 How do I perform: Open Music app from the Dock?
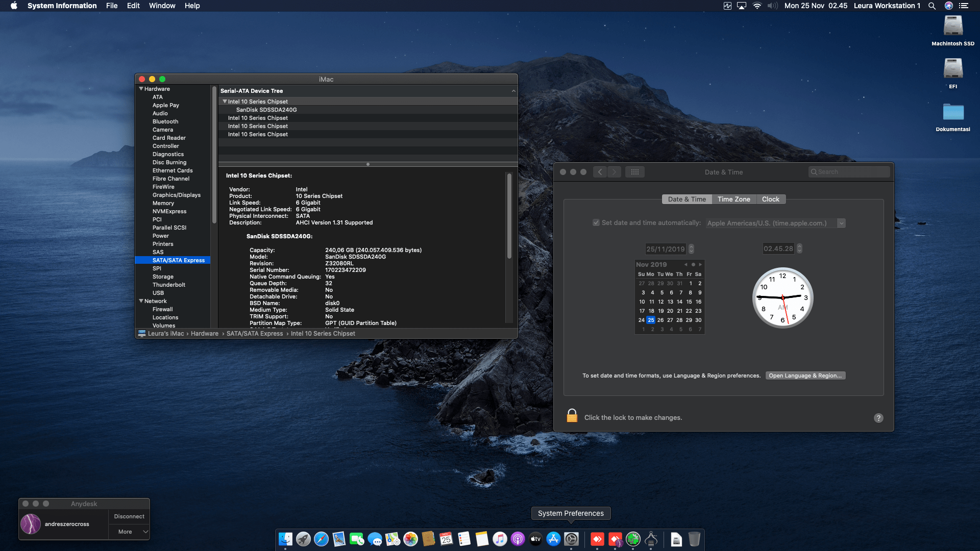pyautogui.click(x=500, y=539)
